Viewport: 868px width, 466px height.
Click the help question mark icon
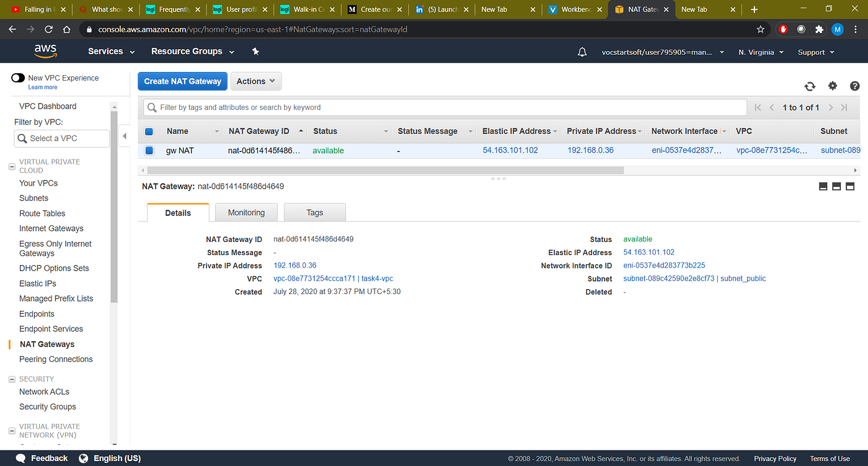(854, 86)
